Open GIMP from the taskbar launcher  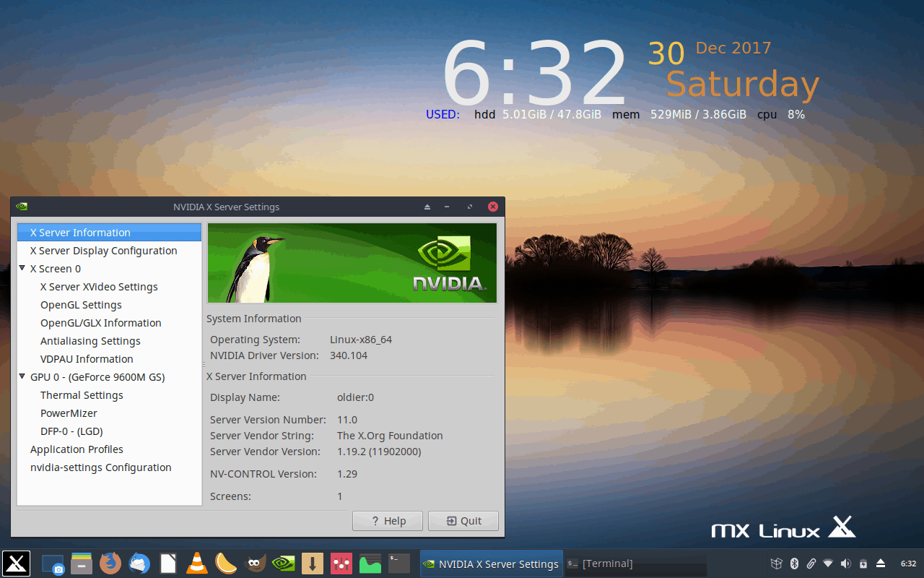(x=255, y=563)
